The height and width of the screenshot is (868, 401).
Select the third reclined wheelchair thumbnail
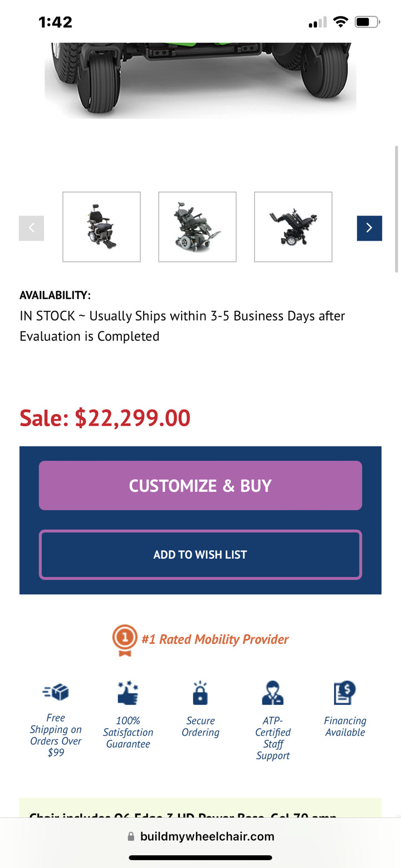pos(293,227)
